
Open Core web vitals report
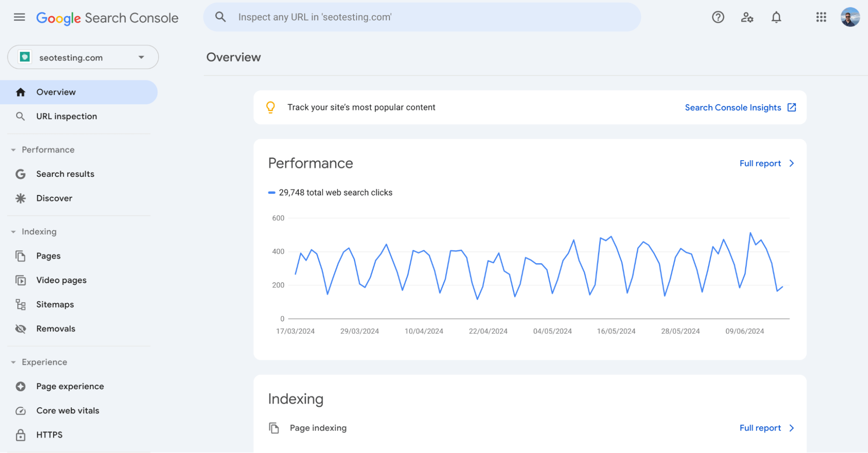79,411
